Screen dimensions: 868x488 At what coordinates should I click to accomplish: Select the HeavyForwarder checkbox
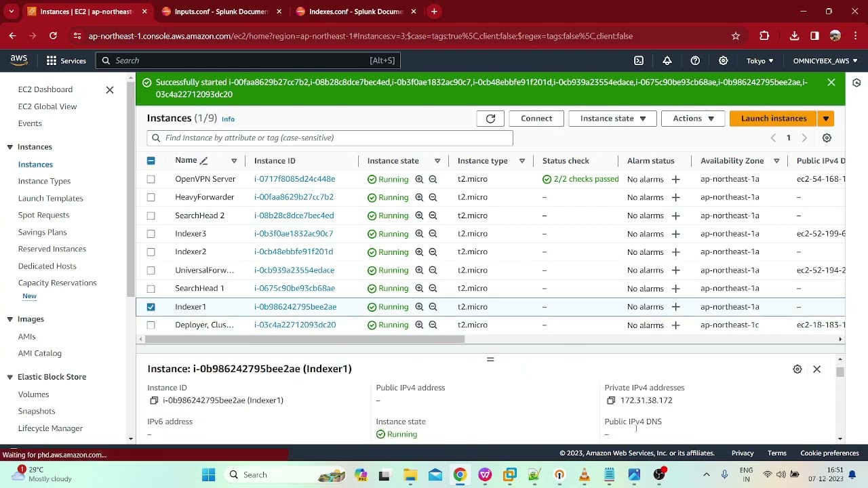pos(151,197)
